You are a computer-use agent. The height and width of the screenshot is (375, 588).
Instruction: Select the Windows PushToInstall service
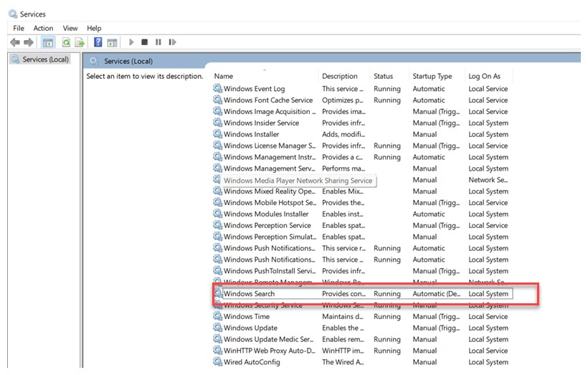(362, 271)
